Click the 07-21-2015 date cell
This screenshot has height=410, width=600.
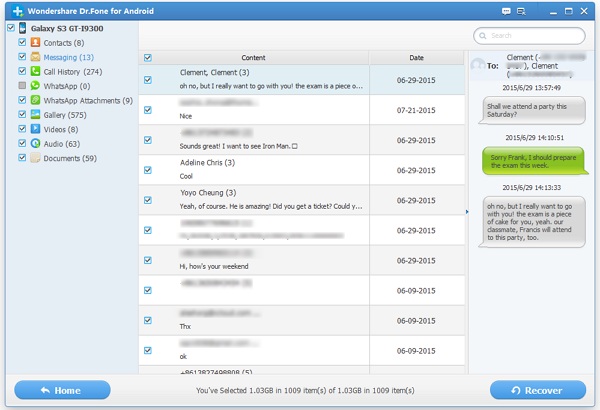click(416, 110)
